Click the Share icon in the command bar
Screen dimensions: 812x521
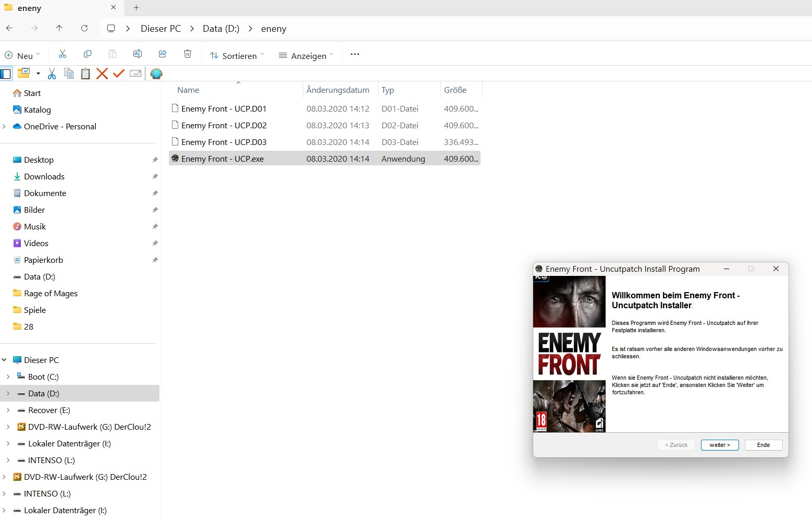(163, 54)
